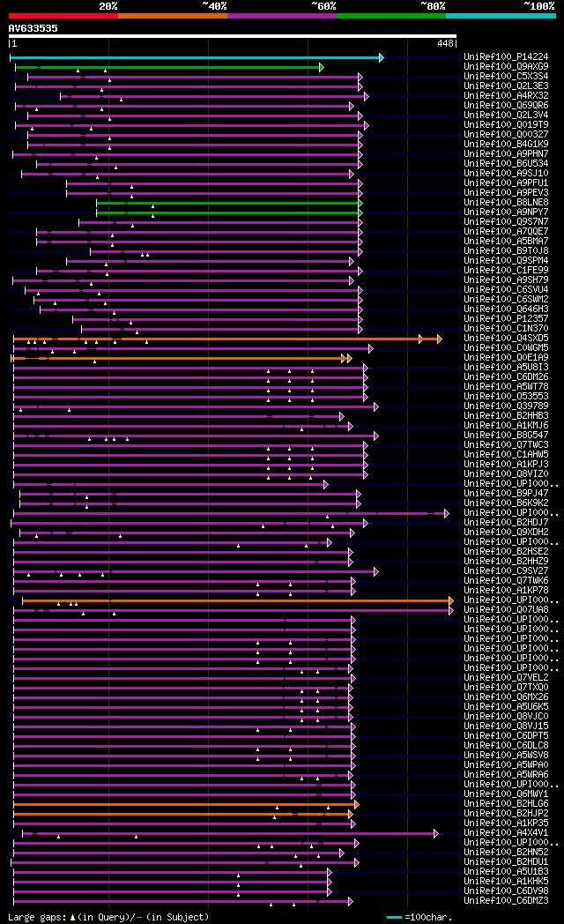This screenshot has width=564, height=924.
Task: Open the UniRef100_A4RX32 hit label
Action: pyautogui.click(x=506, y=95)
